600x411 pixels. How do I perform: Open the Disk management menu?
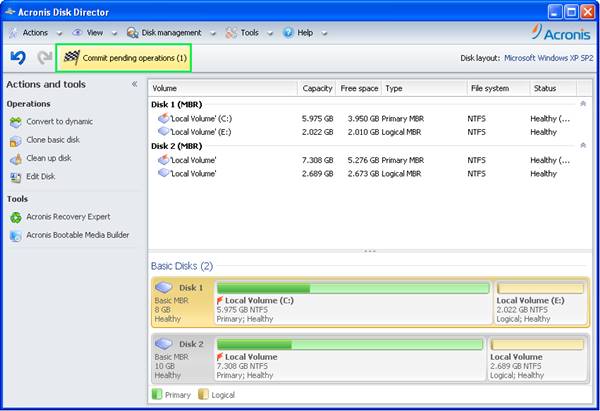[x=171, y=33]
